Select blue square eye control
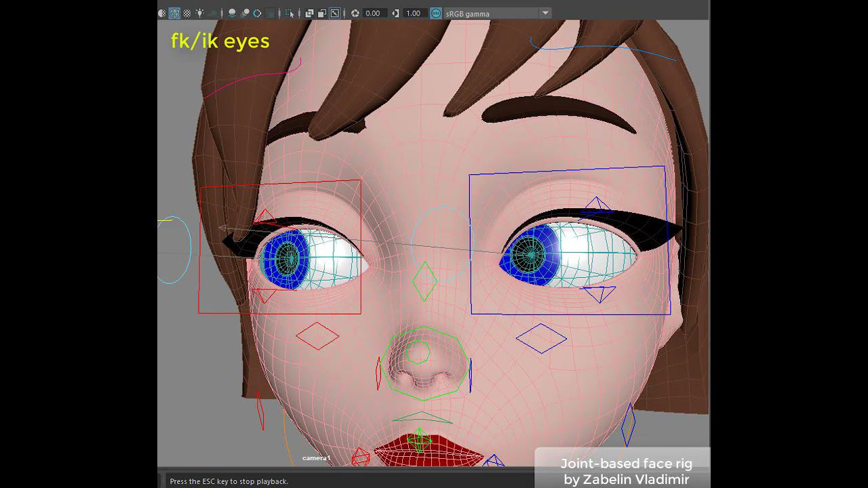Screen dimensions: 868x488 (x=570, y=241)
